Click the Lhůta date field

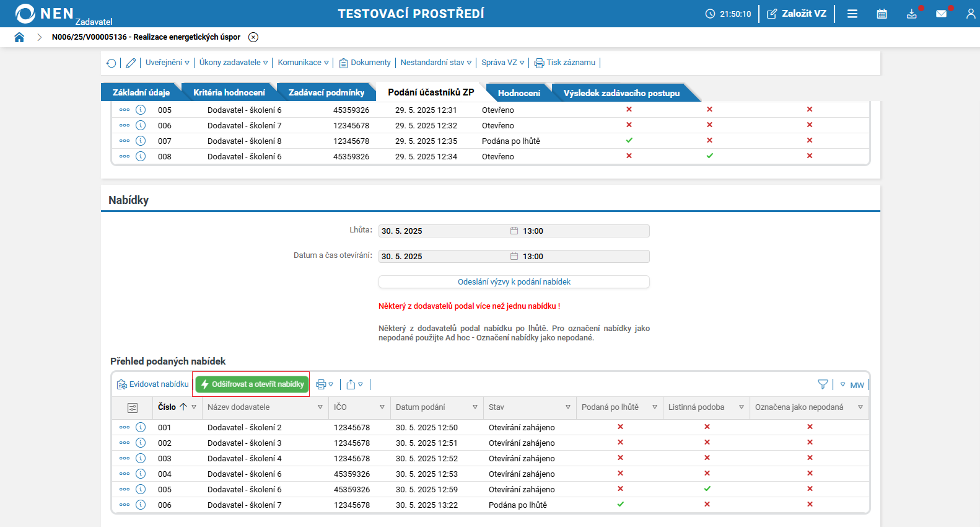click(443, 231)
